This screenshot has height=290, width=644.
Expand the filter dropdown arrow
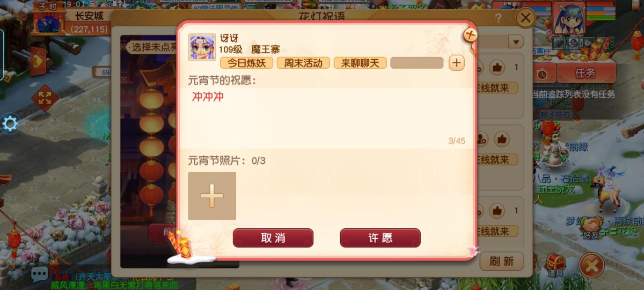click(516, 41)
